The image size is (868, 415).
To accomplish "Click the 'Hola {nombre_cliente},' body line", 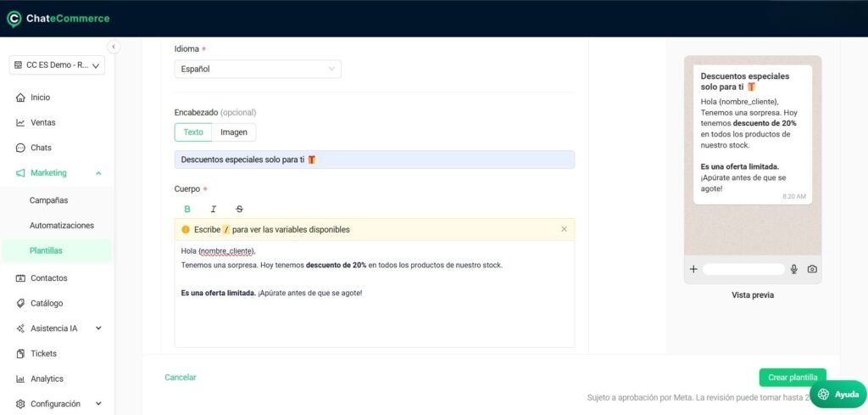I will coord(218,251).
